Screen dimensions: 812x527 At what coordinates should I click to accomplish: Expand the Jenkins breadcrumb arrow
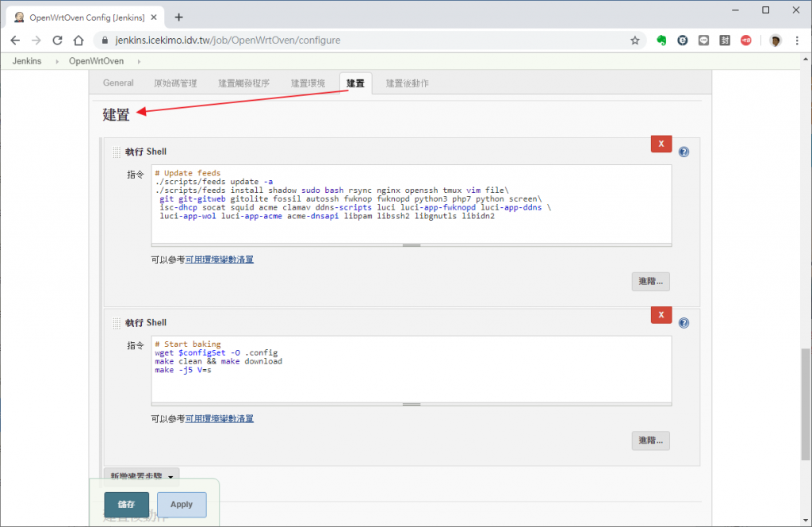(56, 61)
